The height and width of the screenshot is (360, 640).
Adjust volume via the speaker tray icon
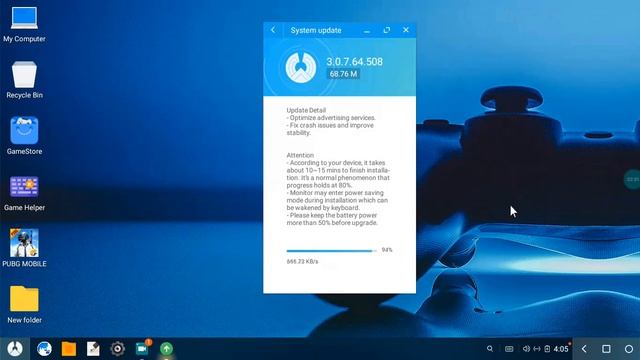point(526,349)
